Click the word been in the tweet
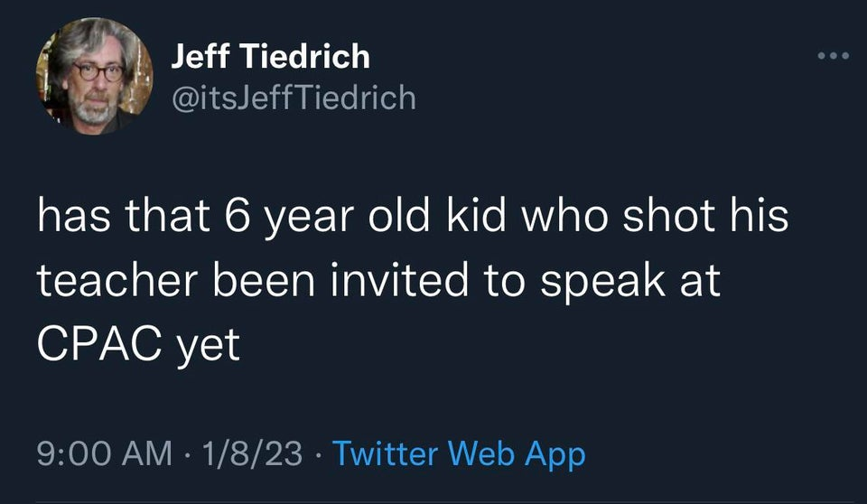The height and width of the screenshot is (504, 867). coord(265,280)
